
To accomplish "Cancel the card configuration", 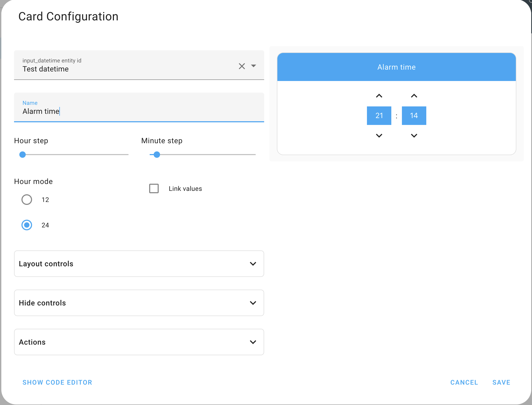I will [x=464, y=382].
